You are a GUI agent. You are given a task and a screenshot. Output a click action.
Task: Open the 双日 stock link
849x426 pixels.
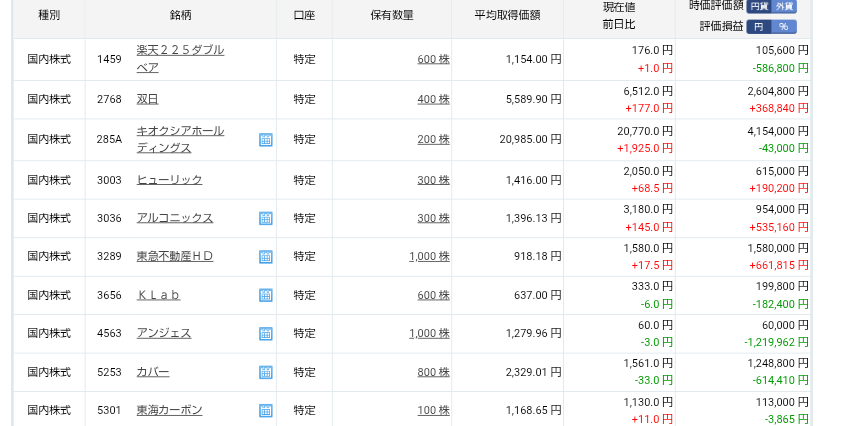pos(147,99)
